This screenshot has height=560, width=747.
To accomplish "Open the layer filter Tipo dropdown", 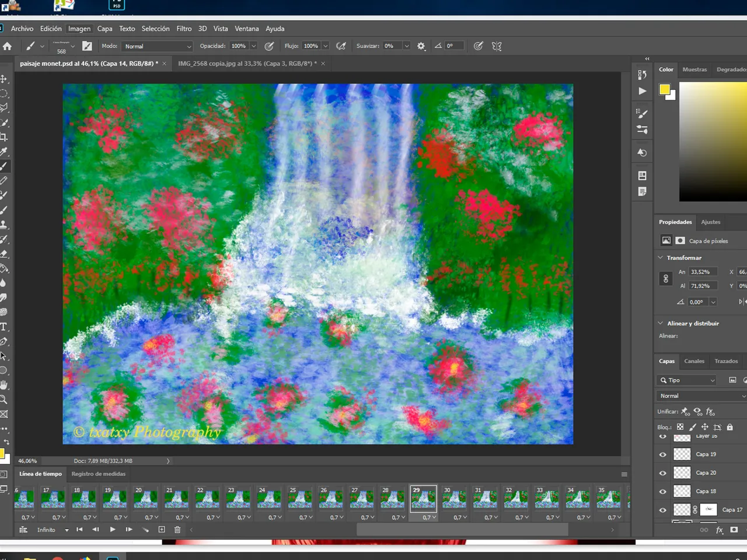I will [x=687, y=380].
